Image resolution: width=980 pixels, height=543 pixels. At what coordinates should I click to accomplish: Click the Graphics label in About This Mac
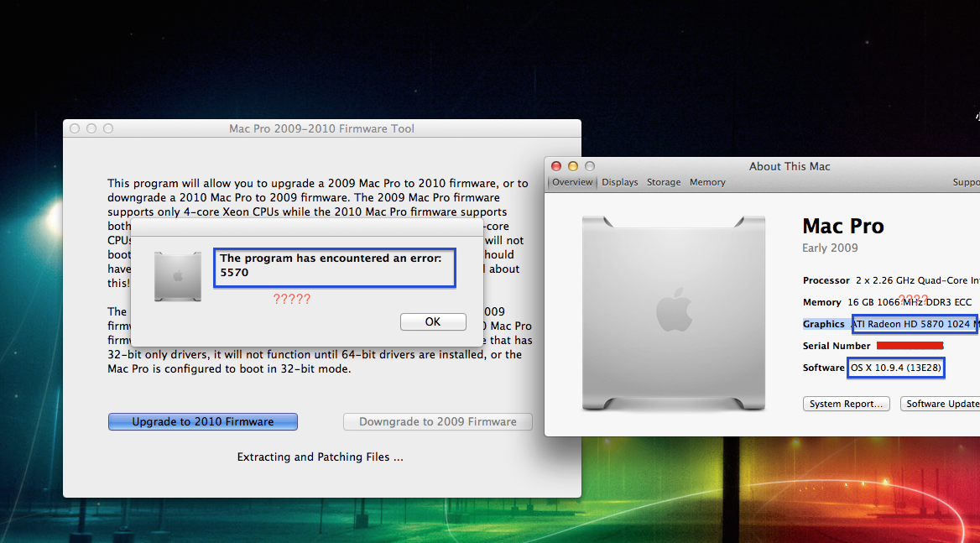pos(823,324)
